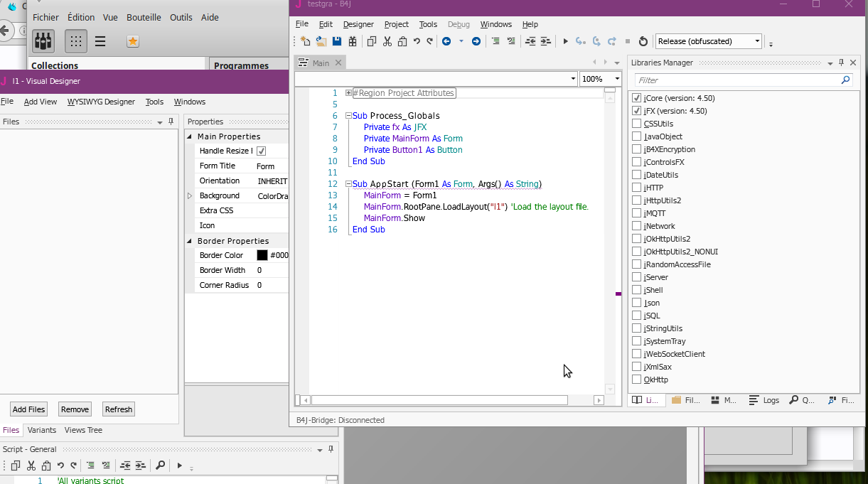Switch to the Logs tab

[x=764, y=400]
